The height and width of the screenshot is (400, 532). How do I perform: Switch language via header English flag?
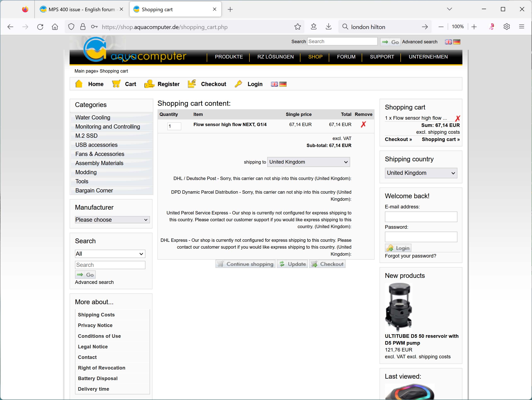point(448,42)
